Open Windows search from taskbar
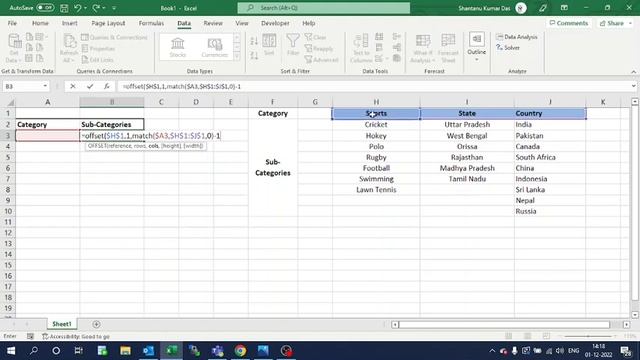 (34, 351)
